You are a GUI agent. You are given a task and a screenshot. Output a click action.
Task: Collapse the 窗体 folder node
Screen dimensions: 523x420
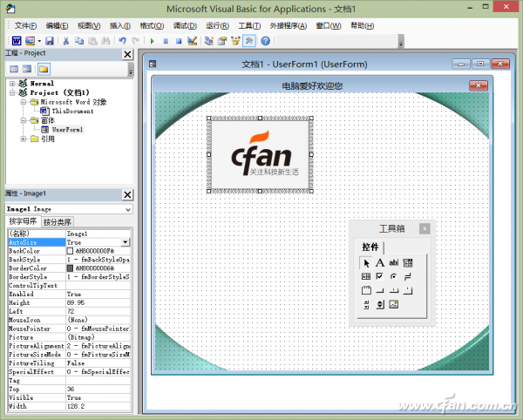tap(24, 120)
